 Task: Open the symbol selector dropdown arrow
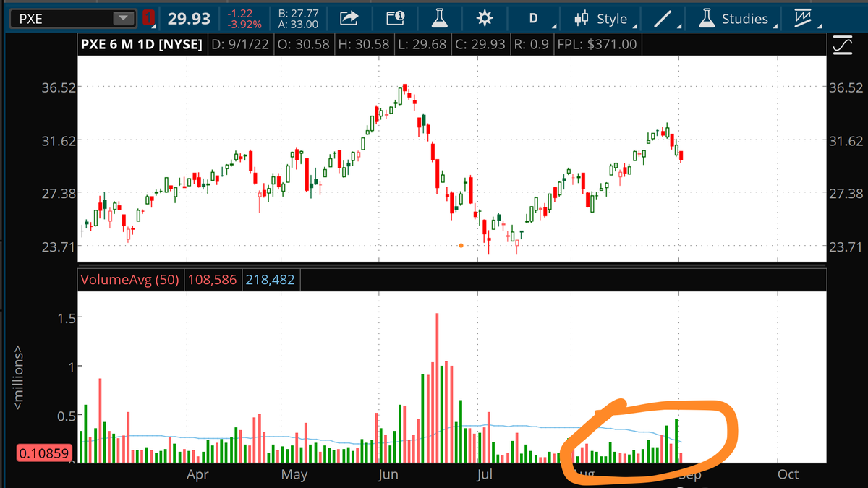(124, 18)
